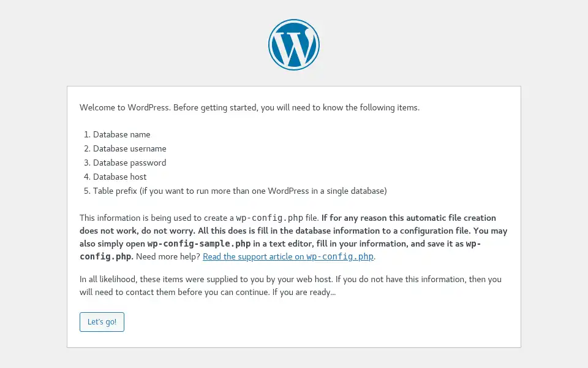This screenshot has height=368, width=588.
Task: Click the Let's go! button
Action: [x=102, y=322]
